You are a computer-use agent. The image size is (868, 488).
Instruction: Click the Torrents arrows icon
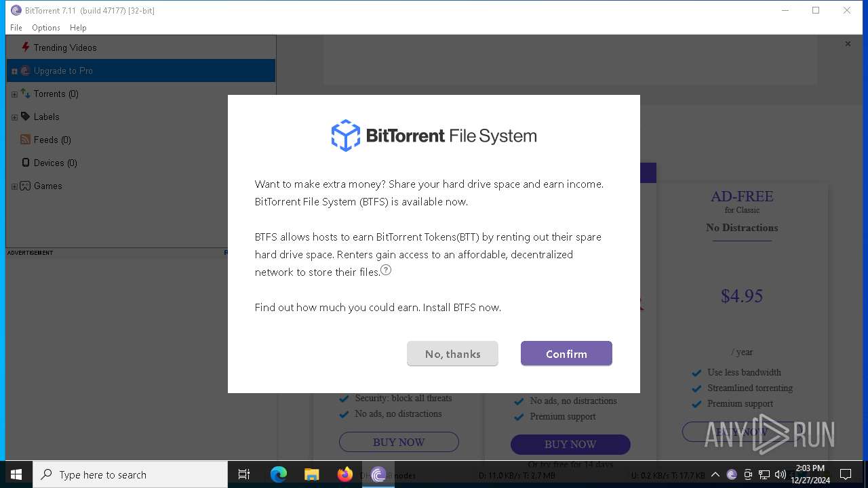[x=26, y=94]
